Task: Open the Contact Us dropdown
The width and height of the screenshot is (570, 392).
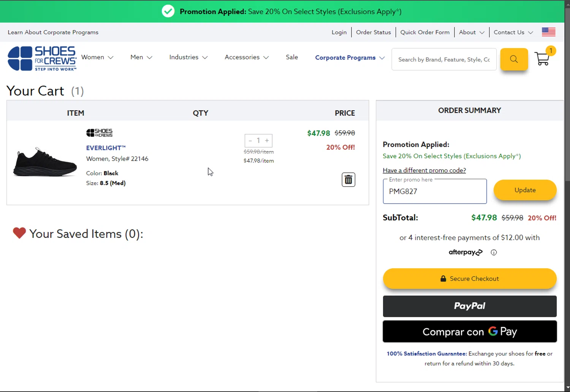Action: pos(513,32)
